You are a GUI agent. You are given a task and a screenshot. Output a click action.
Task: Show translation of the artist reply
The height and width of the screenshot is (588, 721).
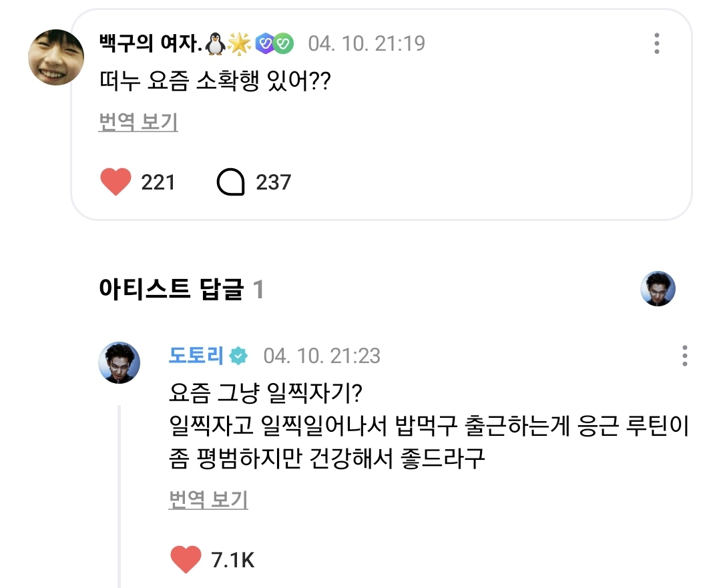(208, 499)
